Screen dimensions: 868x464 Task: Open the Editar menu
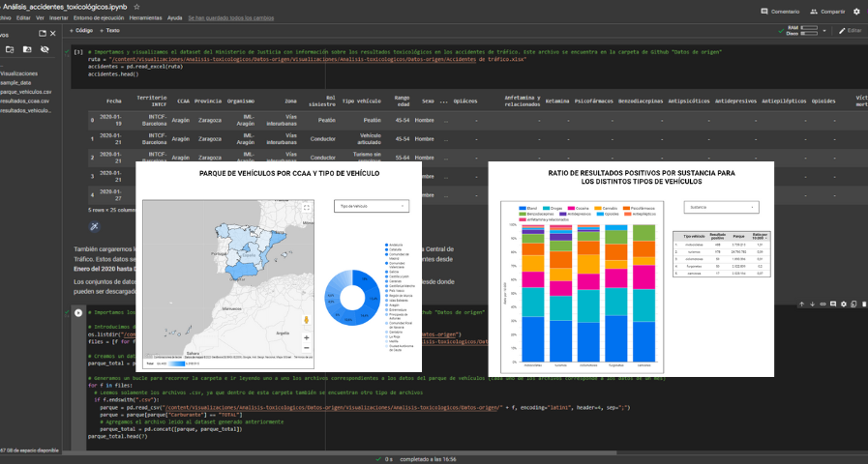(x=23, y=18)
